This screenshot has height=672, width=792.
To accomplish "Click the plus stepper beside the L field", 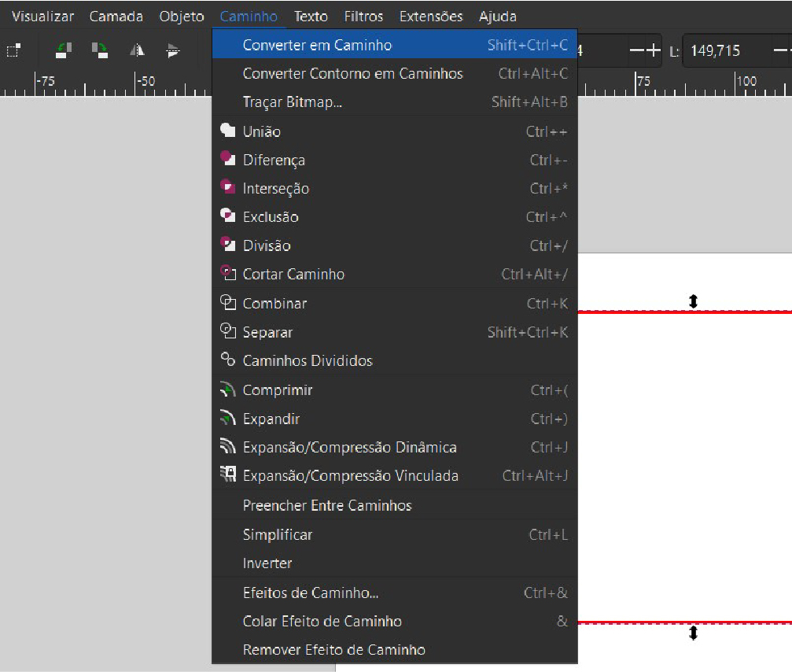I will [654, 50].
